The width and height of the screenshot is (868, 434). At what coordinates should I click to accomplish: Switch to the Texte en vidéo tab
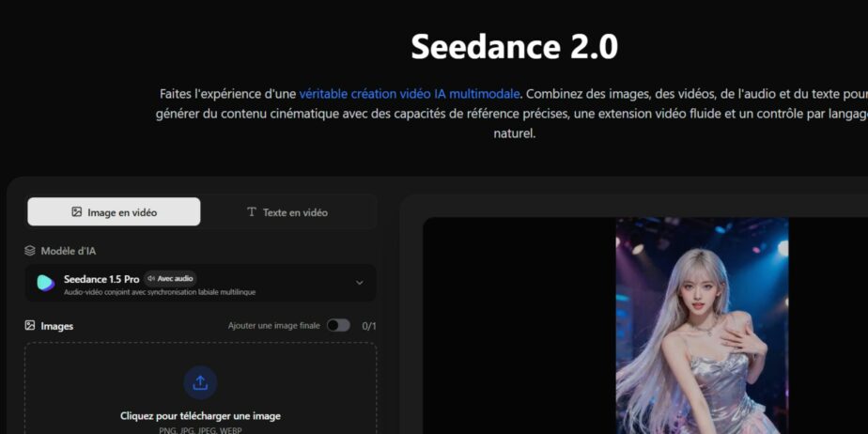[x=287, y=212]
